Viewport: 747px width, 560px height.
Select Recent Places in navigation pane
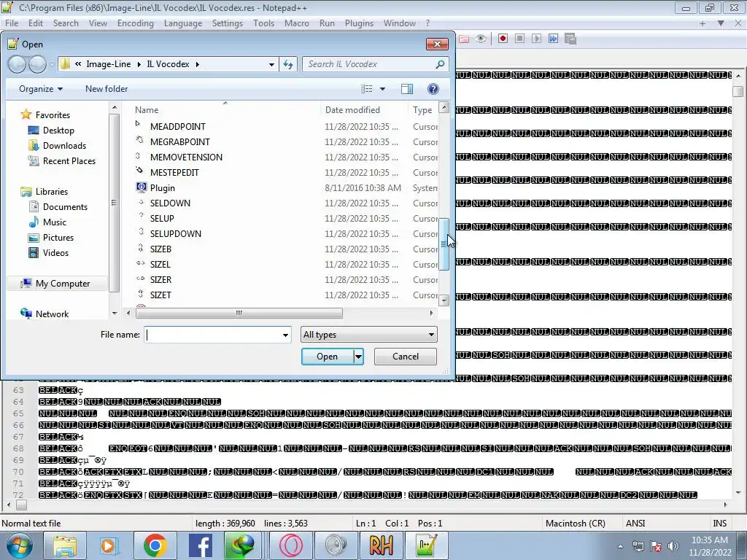pos(69,161)
